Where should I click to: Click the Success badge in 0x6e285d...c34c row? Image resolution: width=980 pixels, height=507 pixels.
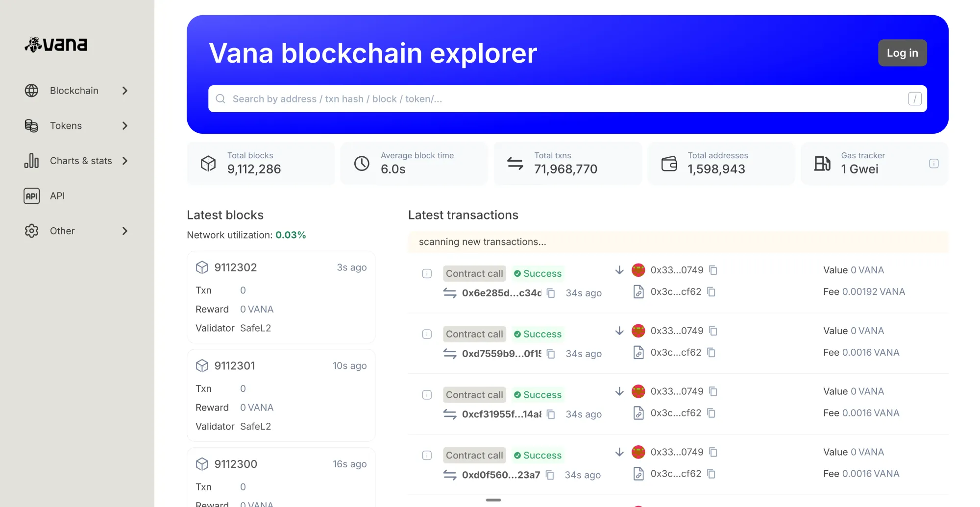tap(538, 273)
